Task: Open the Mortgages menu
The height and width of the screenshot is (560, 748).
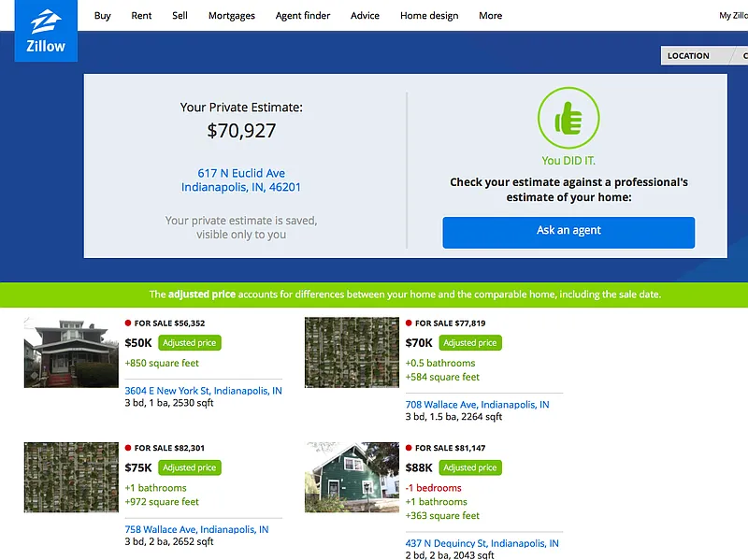Action: pos(231,16)
